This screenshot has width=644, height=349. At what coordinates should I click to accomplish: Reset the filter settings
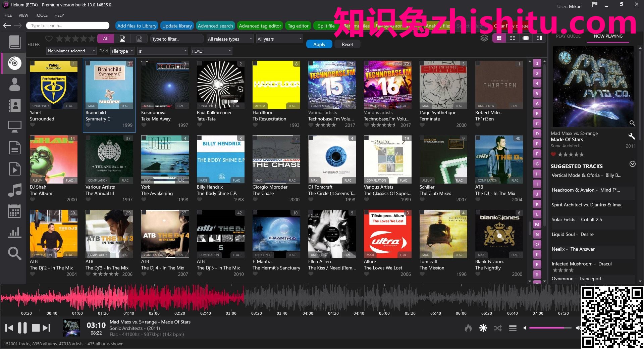[347, 44]
